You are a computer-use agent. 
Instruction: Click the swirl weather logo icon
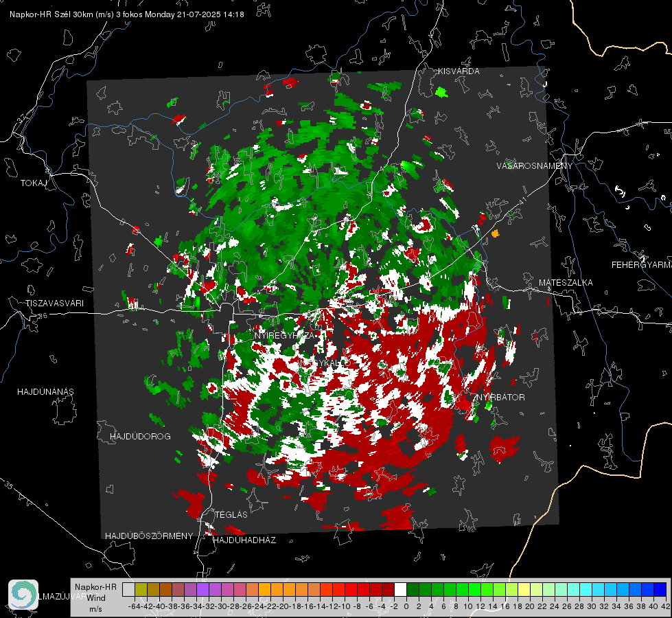23,595
